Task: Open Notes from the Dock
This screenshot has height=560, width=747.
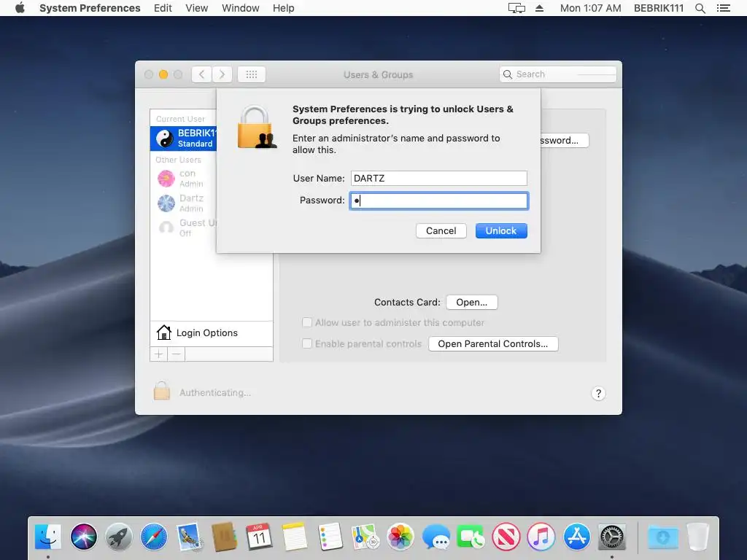Action: pyautogui.click(x=295, y=537)
